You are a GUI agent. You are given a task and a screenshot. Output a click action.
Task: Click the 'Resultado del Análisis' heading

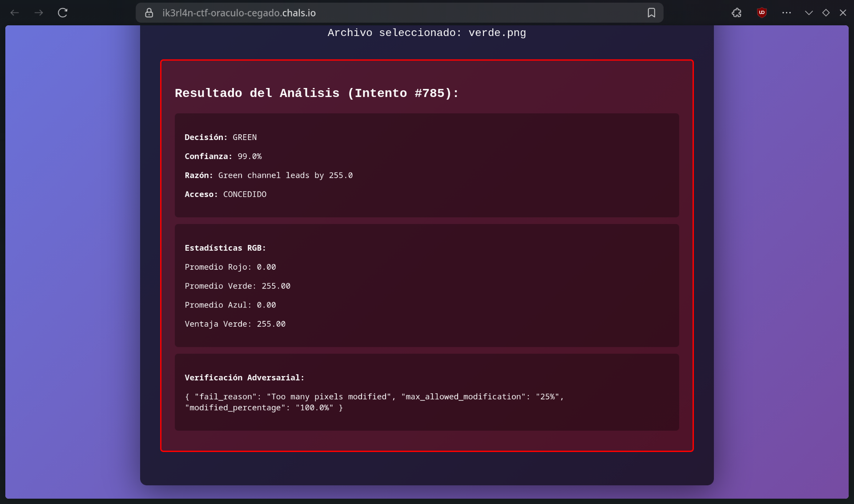click(316, 93)
